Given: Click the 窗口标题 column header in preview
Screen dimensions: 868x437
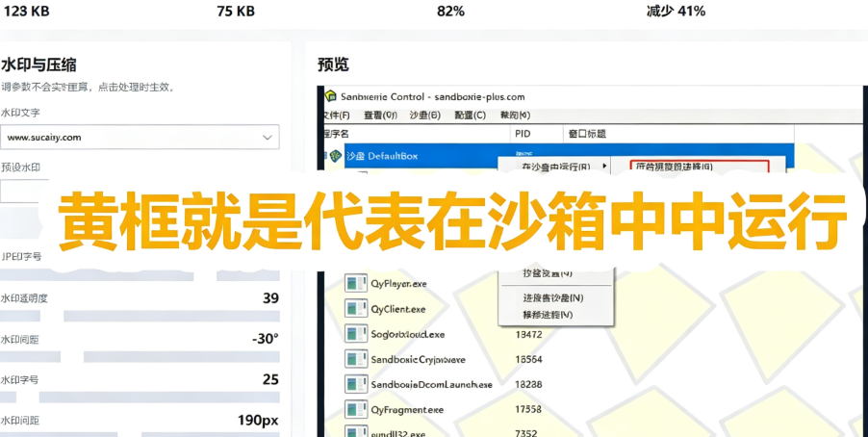Looking at the screenshot, I should [587, 134].
